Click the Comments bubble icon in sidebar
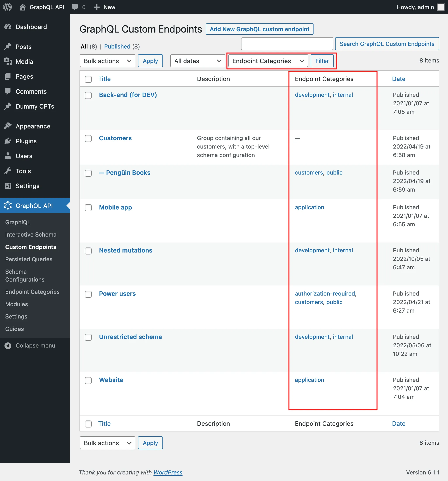Screen dimensions: 448x481 point(8,91)
